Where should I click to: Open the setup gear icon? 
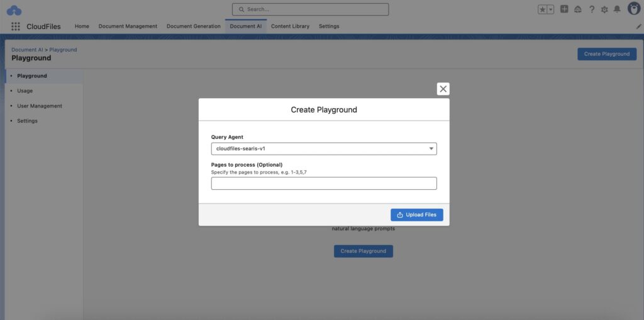(x=604, y=9)
